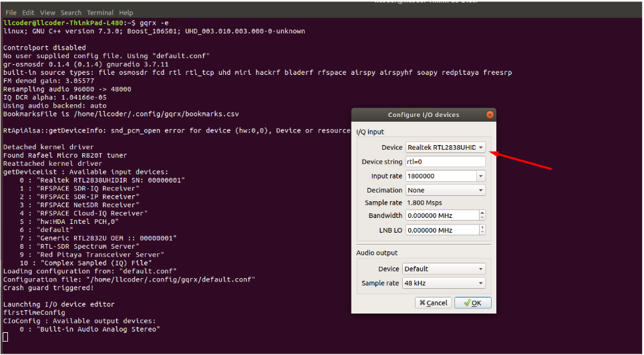
Task: Open the I/Q input Device dropdown
Action: 445,147
